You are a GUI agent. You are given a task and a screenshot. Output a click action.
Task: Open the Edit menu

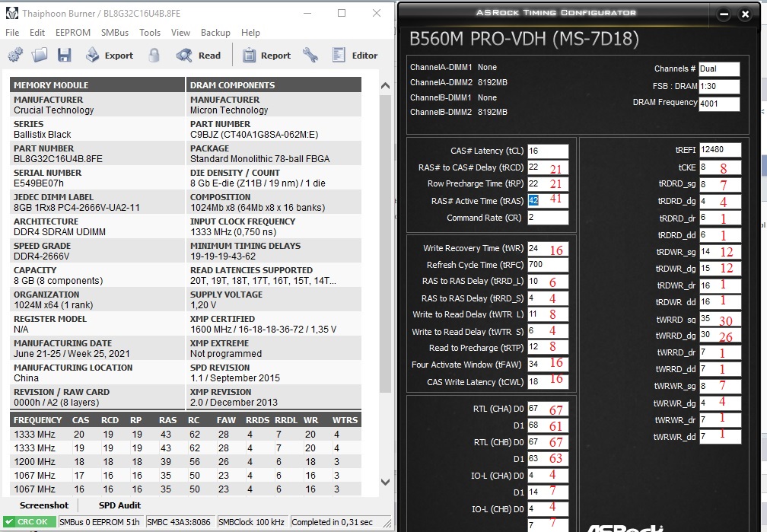point(37,32)
